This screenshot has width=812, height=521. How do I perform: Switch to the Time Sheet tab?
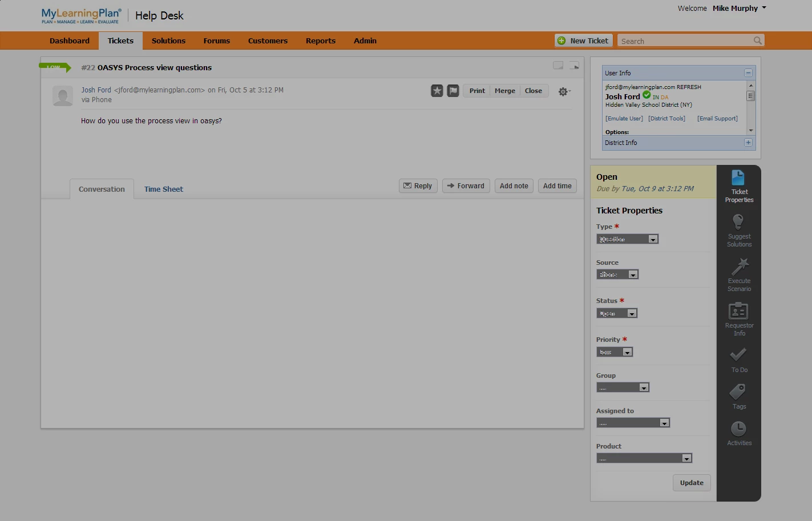click(164, 189)
